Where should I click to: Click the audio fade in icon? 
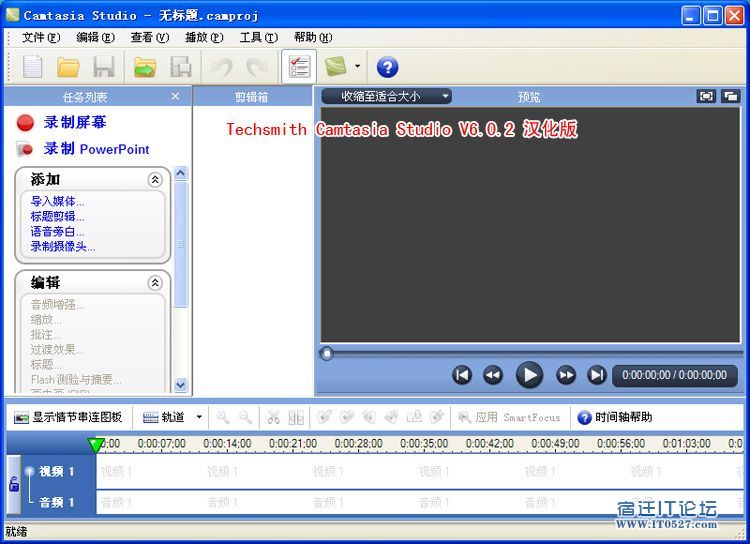324,417
